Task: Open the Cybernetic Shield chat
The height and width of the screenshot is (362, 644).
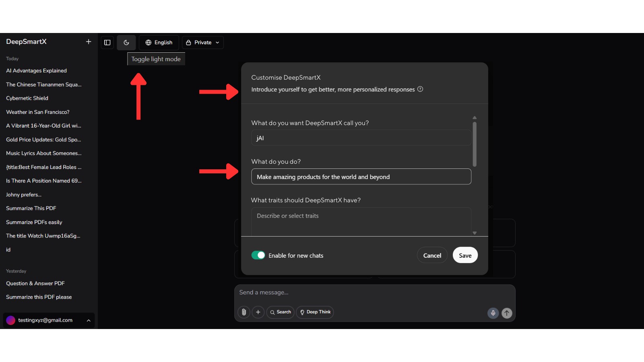Action: coord(27,98)
